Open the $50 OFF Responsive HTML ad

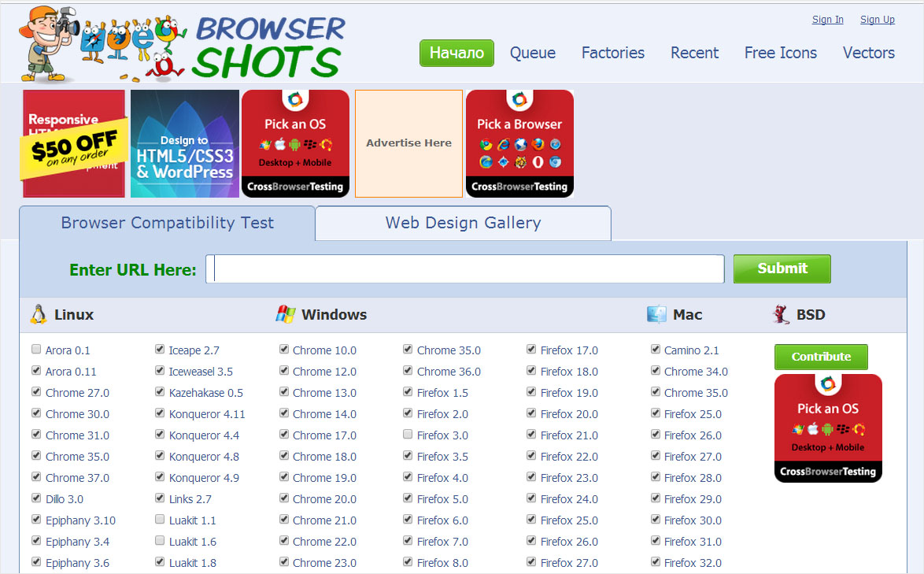(x=74, y=144)
